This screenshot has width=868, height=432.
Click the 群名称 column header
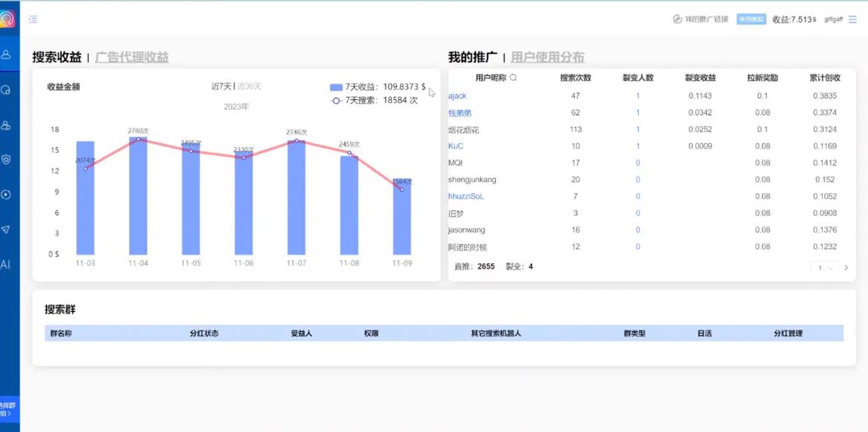(x=61, y=333)
